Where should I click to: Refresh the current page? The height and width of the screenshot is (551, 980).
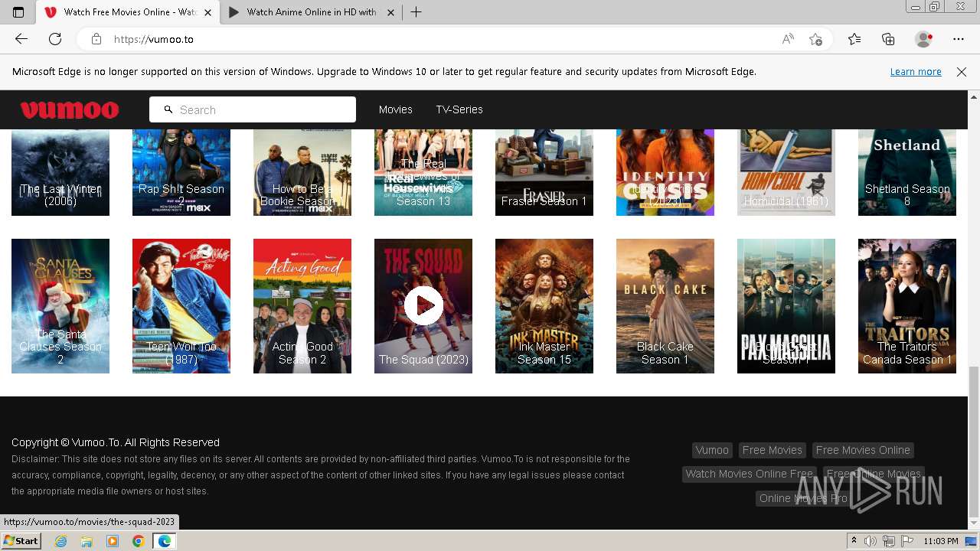click(55, 39)
